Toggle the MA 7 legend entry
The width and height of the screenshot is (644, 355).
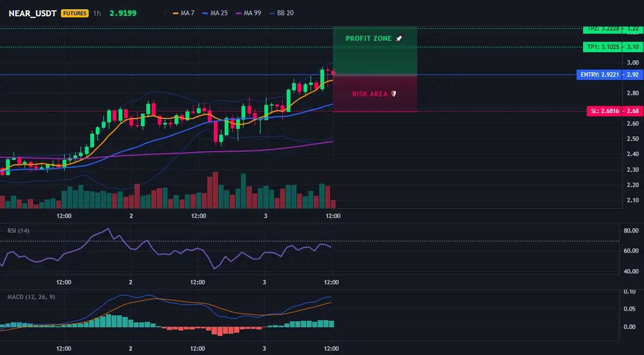[x=184, y=13]
